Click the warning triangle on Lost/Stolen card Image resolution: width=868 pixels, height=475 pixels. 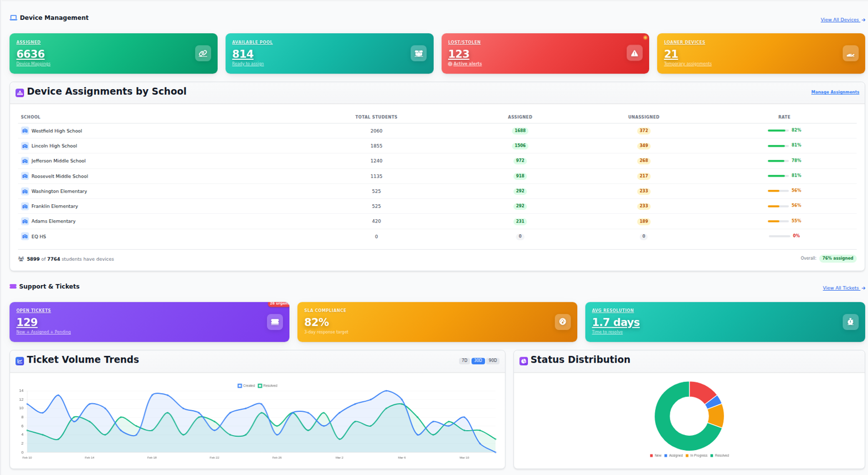[x=634, y=53]
